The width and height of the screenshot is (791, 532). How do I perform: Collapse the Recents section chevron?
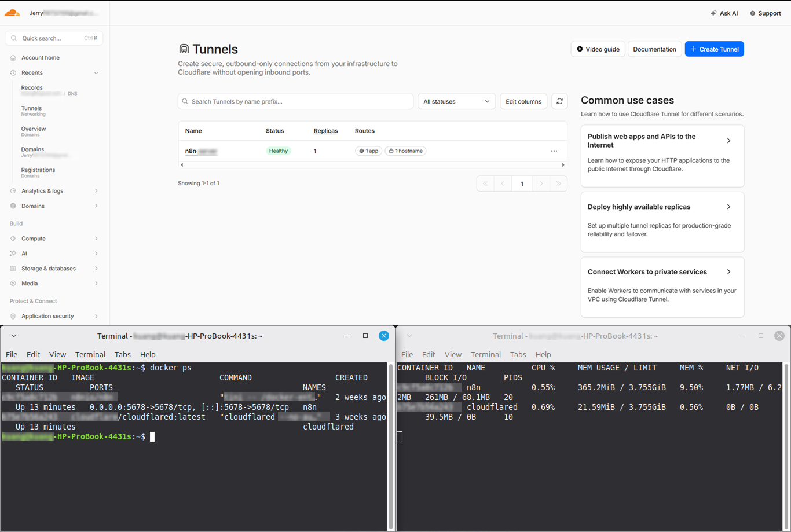point(96,73)
